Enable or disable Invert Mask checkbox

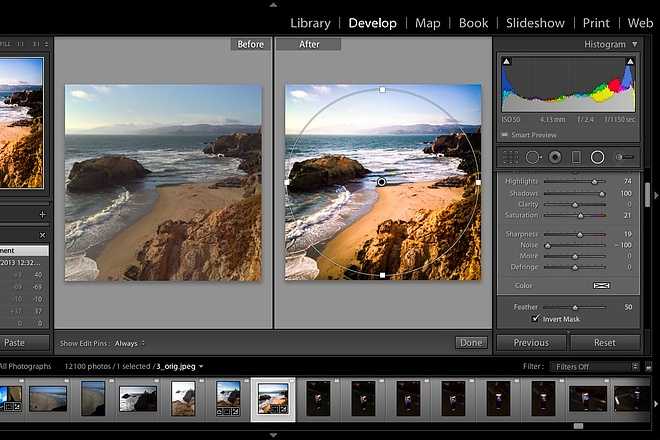tap(535, 319)
